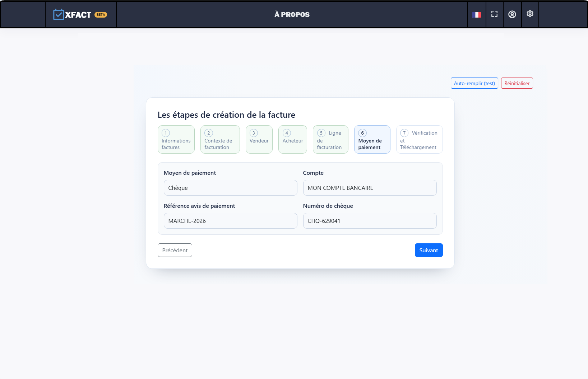Click the XFACT logo icon
This screenshot has width=588, height=379.
click(x=59, y=14)
